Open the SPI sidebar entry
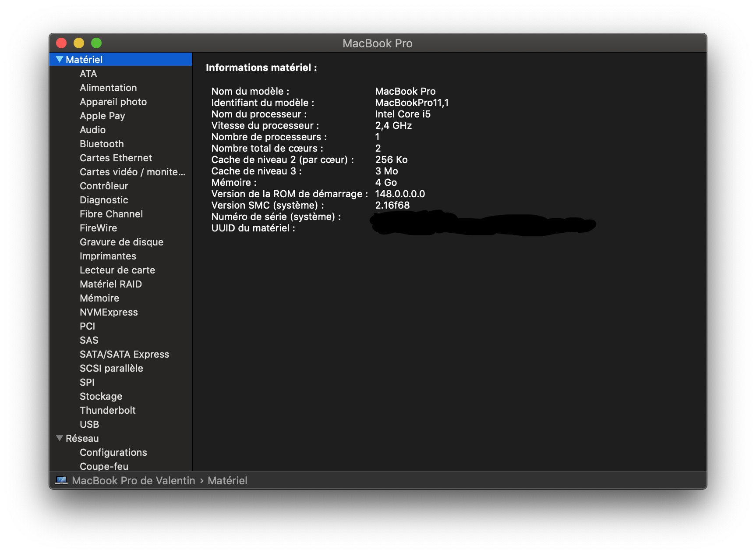756x554 pixels. (x=87, y=382)
